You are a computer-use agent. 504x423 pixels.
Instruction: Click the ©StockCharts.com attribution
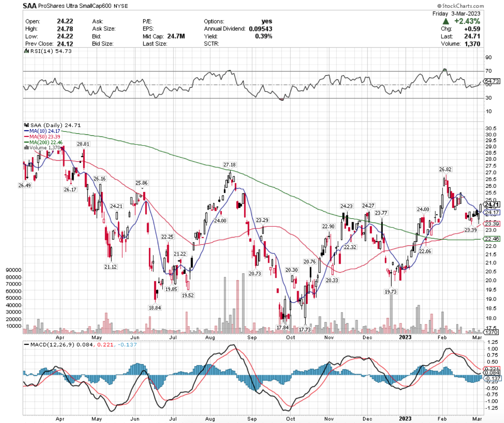[460, 6]
